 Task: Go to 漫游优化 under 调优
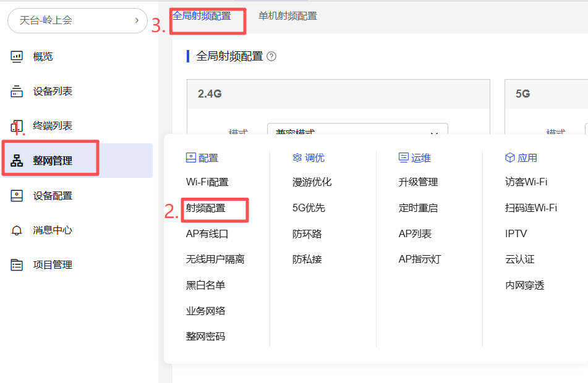point(312,182)
